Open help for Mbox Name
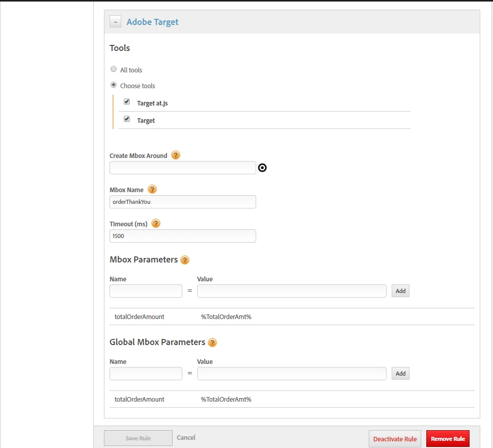 (152, 190)
